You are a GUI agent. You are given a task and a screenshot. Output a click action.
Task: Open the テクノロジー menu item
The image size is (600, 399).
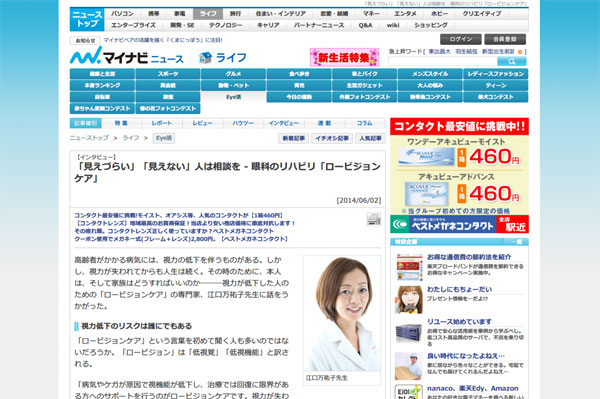click(x=225, y=25)
